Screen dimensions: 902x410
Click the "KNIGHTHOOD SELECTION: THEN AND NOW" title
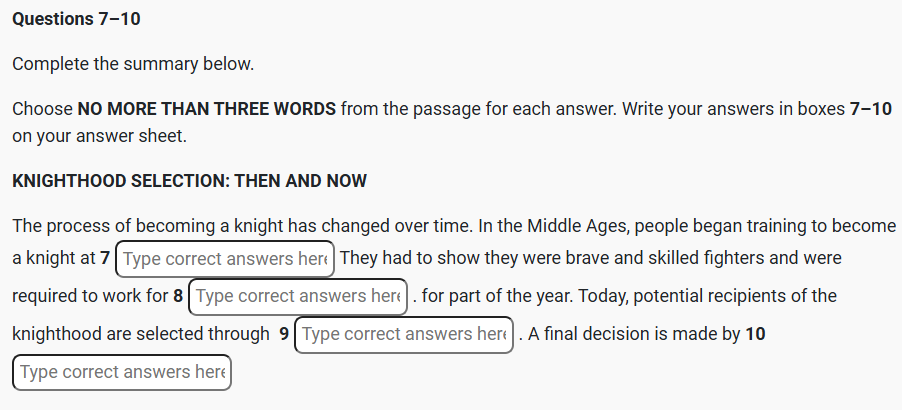[x=190, y=181]
